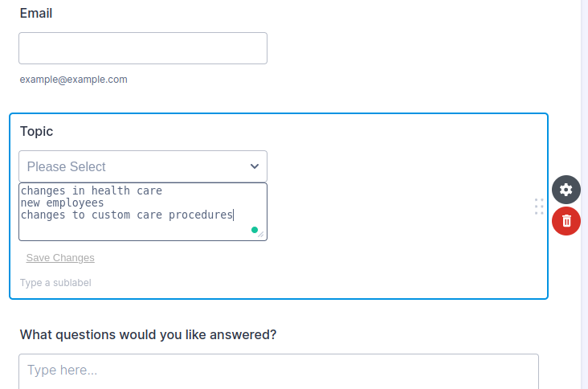588x389 pixels.
Task: Select the Topic field label
Action: (x=37, y=131)
